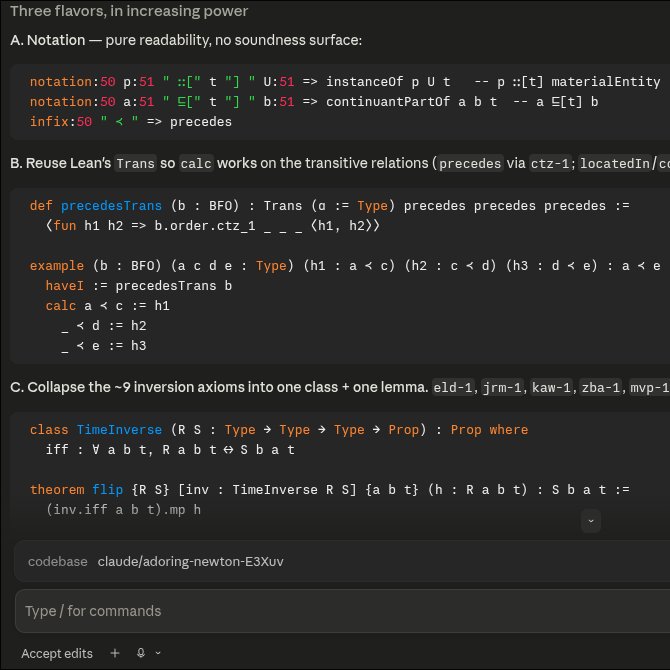Click the "Three flavors, in increasing power" heading
Screen dimensions: 670x670
tap(129, 11)
